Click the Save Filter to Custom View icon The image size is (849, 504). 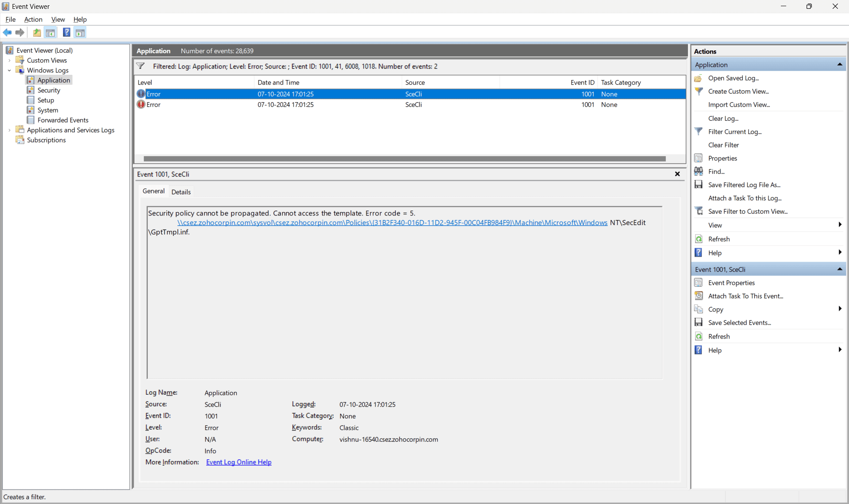pos(699,211)
